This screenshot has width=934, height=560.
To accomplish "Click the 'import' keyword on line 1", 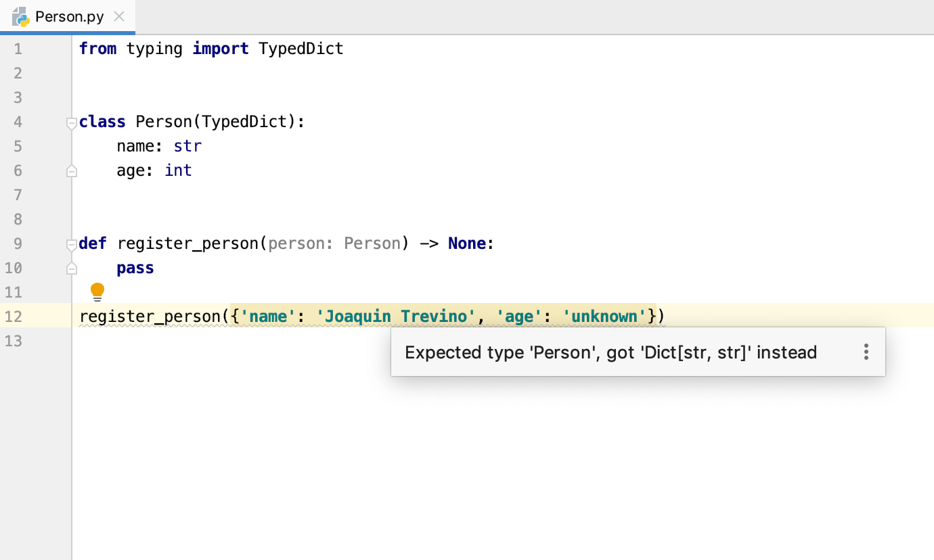I will 221,49.
